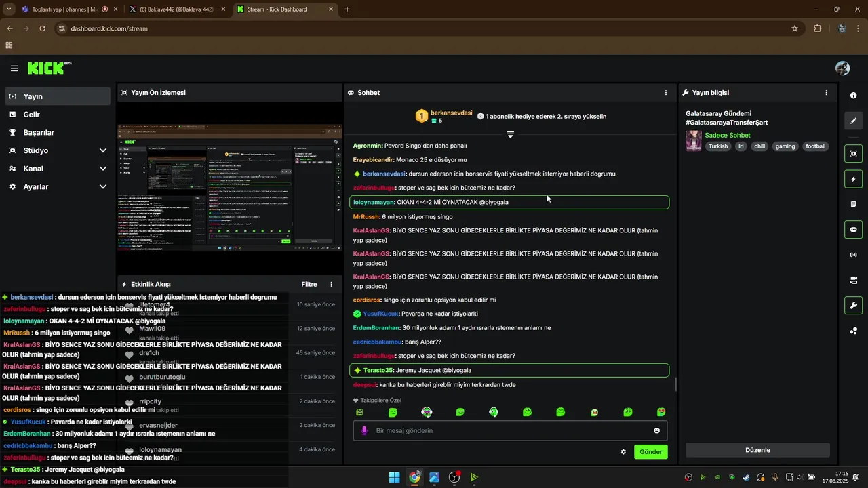Screen dimensions: 868x488
Task: Click the pencil edit icon in right sidebar
Action: (853, 121)
